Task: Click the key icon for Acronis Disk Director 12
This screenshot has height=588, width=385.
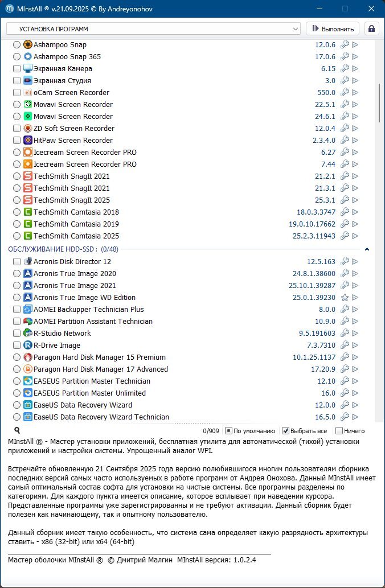Action: click(x=344, y=262)
